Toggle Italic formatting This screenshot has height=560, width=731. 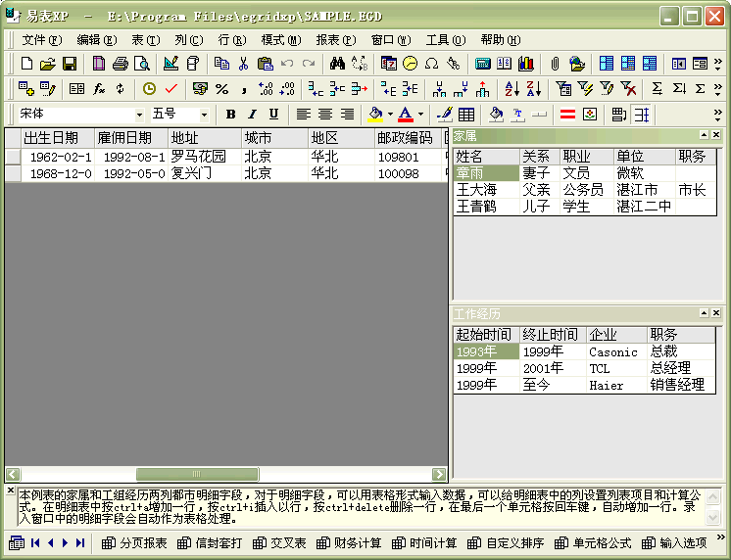252,115
